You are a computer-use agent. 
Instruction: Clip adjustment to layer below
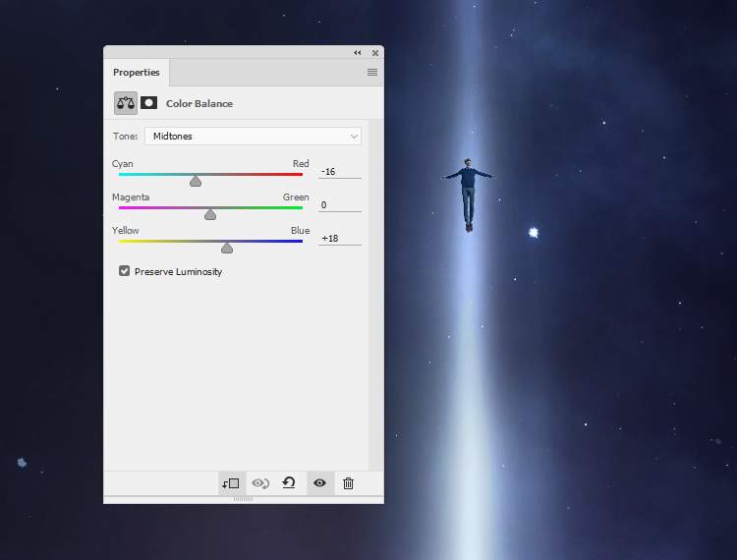[231, 483]
